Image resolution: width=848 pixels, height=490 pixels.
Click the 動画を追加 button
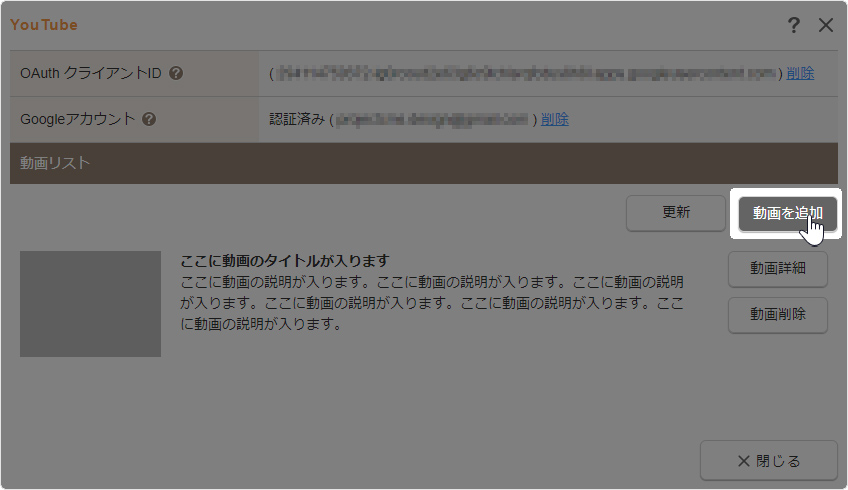pyautogui.click(x=787, y=214)
